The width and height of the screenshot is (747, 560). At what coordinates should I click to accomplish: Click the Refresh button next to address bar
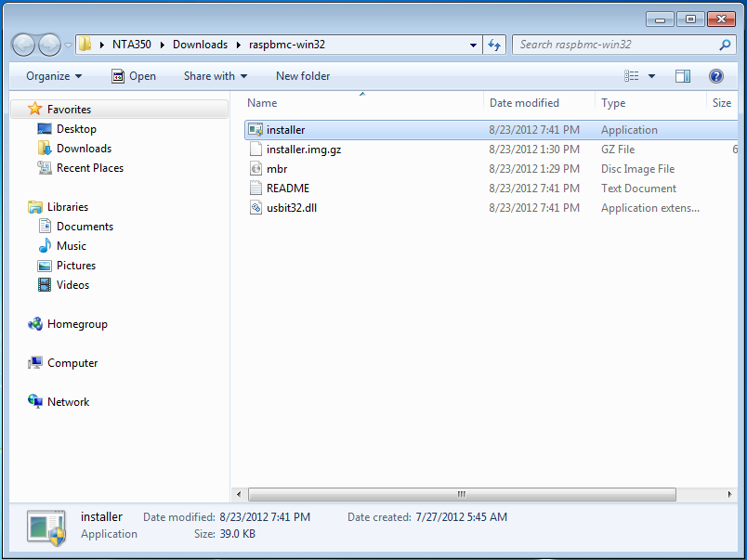click(x=494, y=46)
